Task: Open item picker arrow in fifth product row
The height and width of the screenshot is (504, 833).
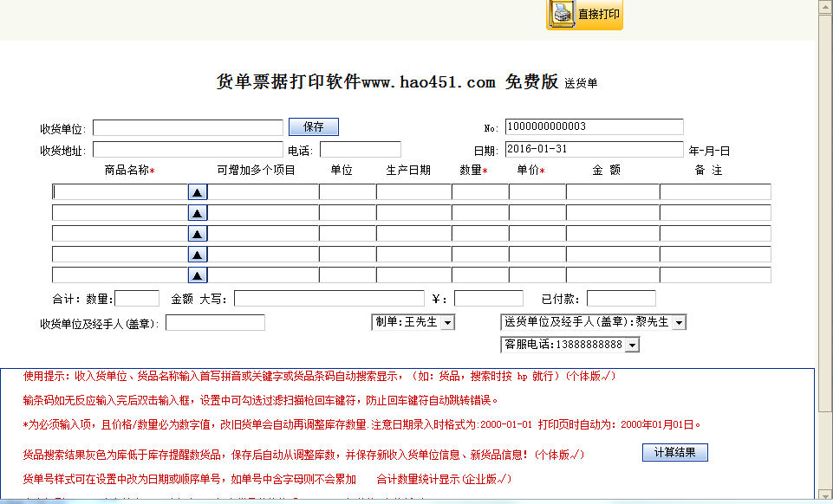Action: (198, 275)
